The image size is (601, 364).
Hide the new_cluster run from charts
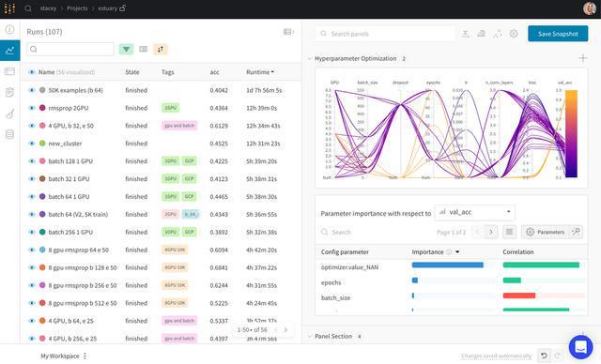[x=32, y=144]
